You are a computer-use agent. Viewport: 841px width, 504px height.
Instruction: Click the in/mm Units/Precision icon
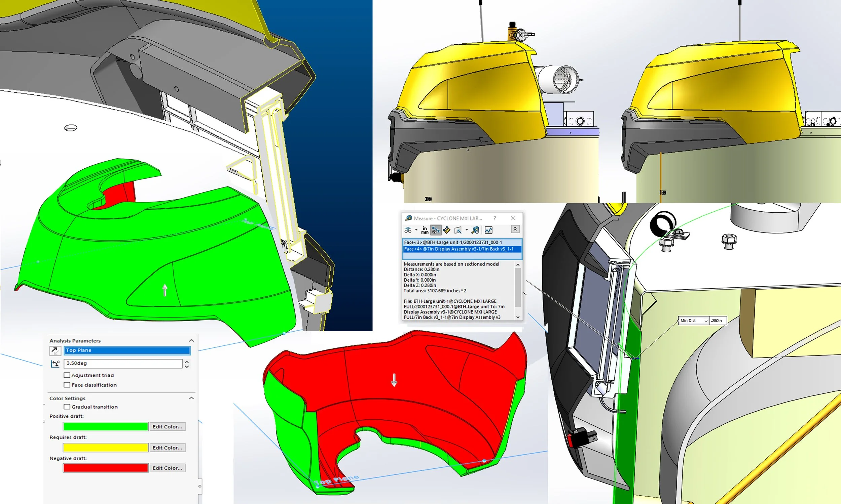click(425, 230)
